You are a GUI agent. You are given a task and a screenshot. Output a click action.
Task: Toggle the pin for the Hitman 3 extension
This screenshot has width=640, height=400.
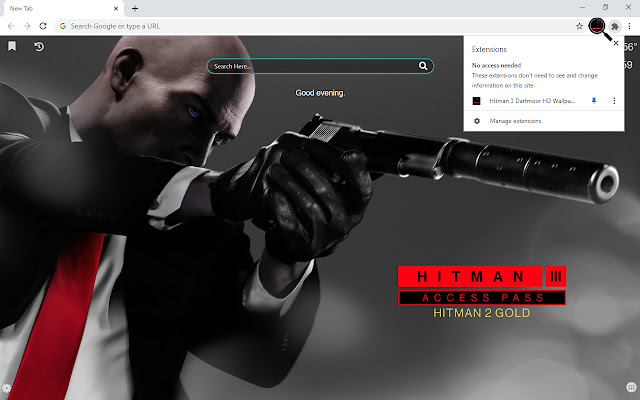pyautogui.click(x=594, y=100)
